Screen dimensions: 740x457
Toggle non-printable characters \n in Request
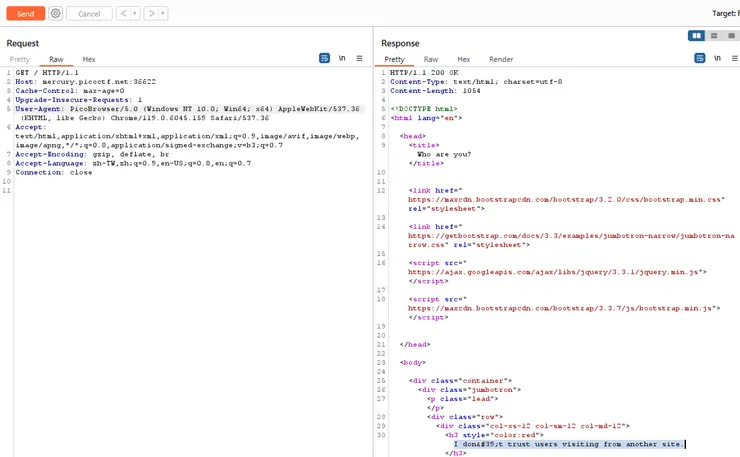342,59
